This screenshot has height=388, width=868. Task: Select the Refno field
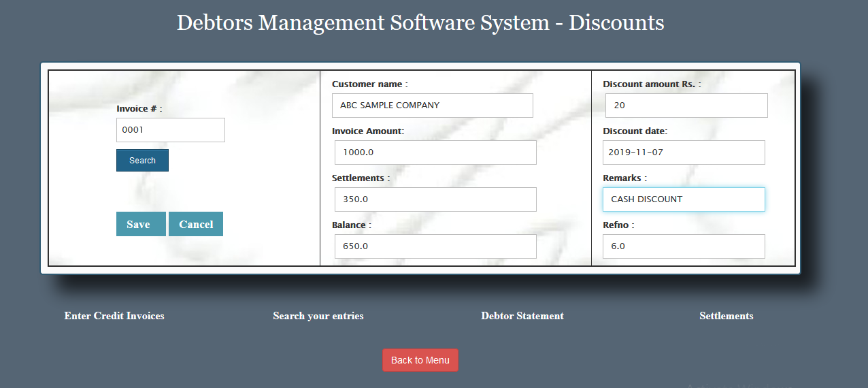(x=684, y=246)
